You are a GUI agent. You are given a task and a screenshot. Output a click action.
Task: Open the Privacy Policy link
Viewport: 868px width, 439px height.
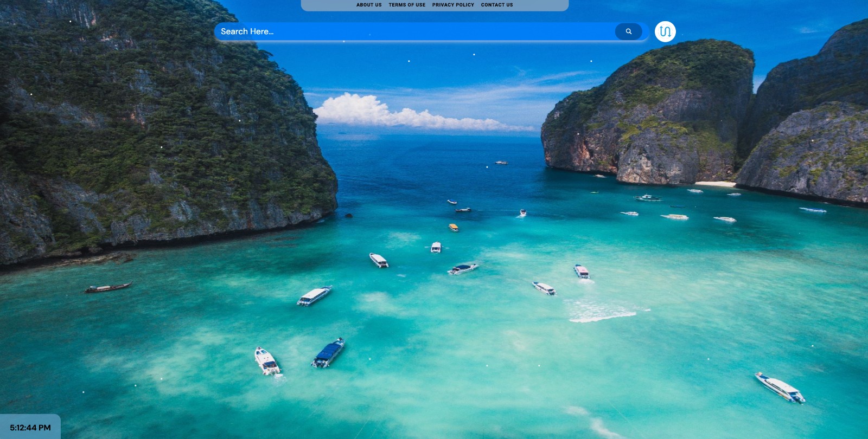pyautogui.click(x=453, y=5)
